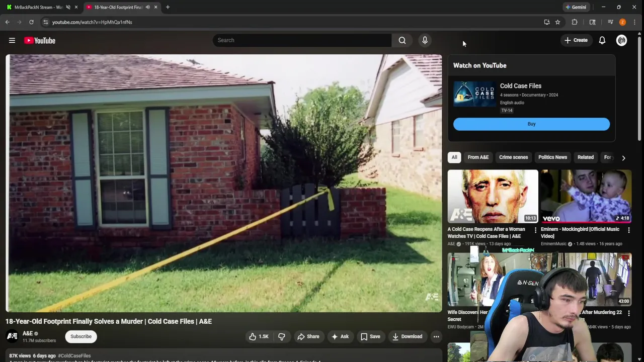The height and width of the screenshot is (362, 644).
Task: Click the #ColdCaseFiles hashtag link
Action: click(74, 355)
